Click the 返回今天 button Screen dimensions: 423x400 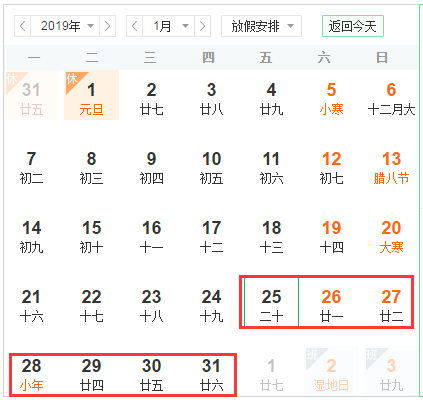(353, 26)
